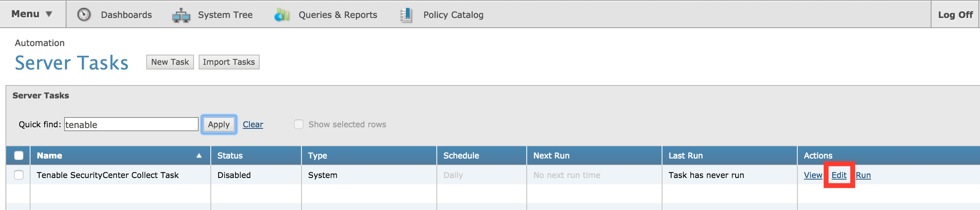Viewport: 980px width, 210px height.
Task: Open System Tree from the navigation bar
Action: (225, 15)
